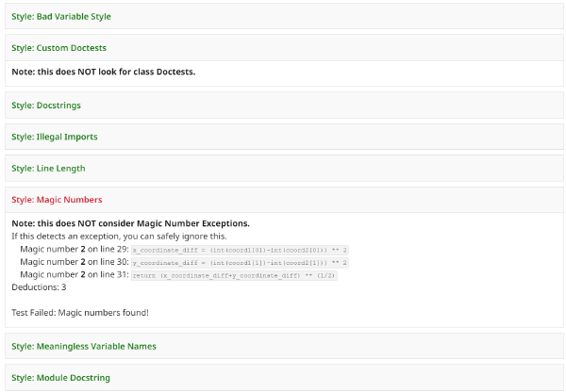Image resolution: width=566 pixels, height=392 pixels.
Task: Collapse the failed Magic Numbers section
Action: point(56,200)
